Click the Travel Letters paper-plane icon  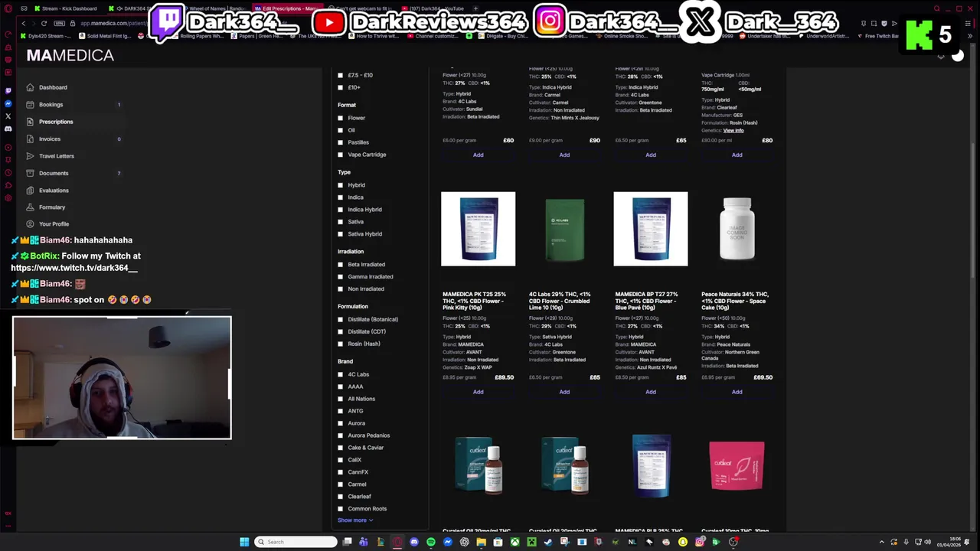[x=30, y=156]
